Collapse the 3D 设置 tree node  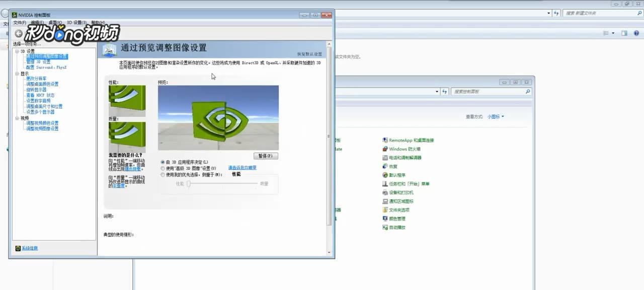17,51
